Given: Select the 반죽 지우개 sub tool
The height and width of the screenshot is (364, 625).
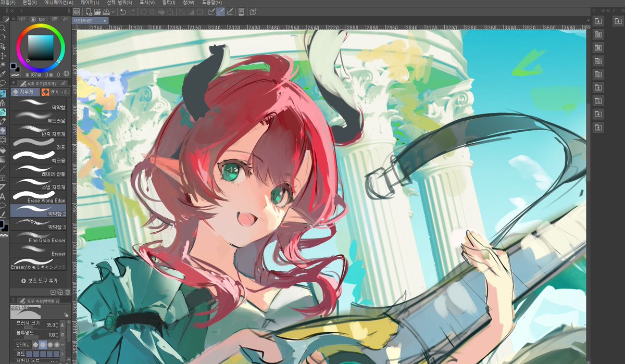Looking at the screenshot, I should (39, 130).
